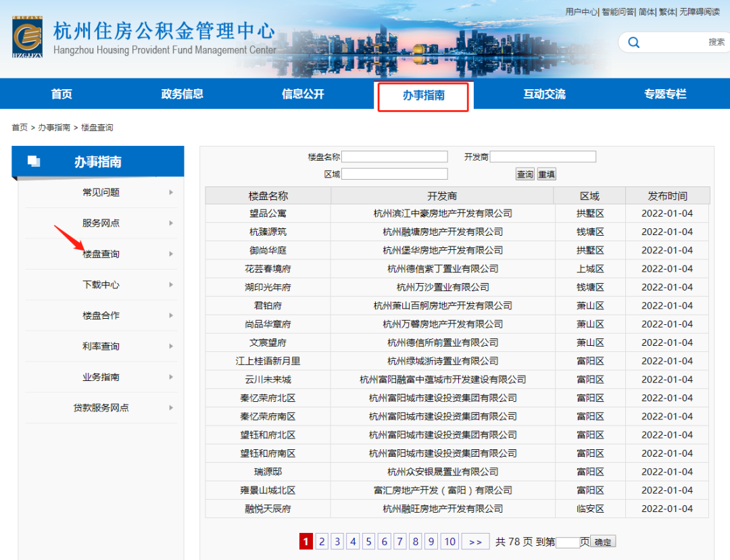Click the 查询 search button
The width and height of the screenshot is (730, 560).
525,174
